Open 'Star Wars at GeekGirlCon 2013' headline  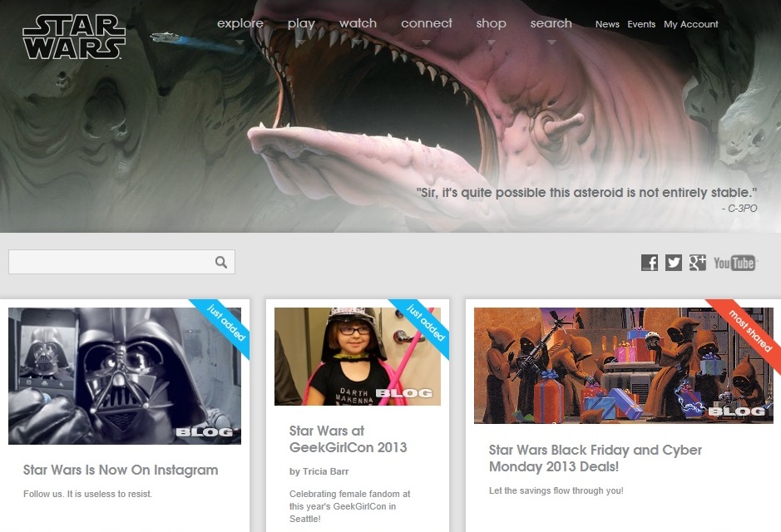[348, 439]
